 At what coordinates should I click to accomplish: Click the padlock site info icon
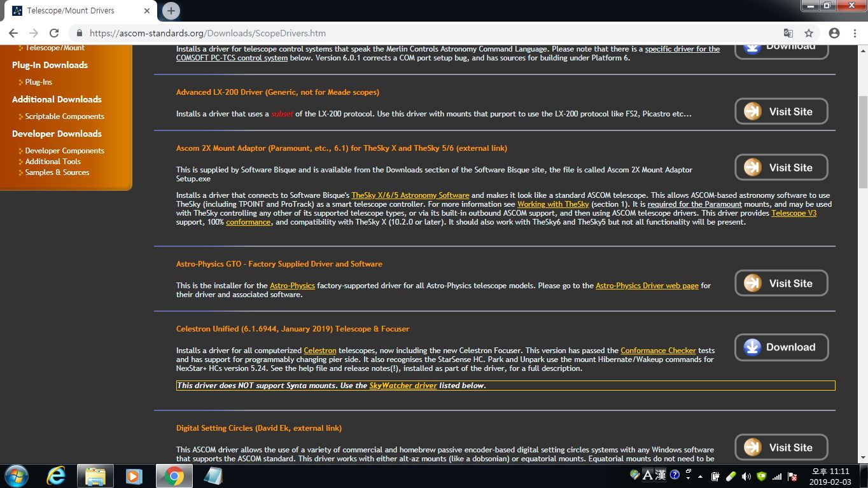(x=80, y=33)
